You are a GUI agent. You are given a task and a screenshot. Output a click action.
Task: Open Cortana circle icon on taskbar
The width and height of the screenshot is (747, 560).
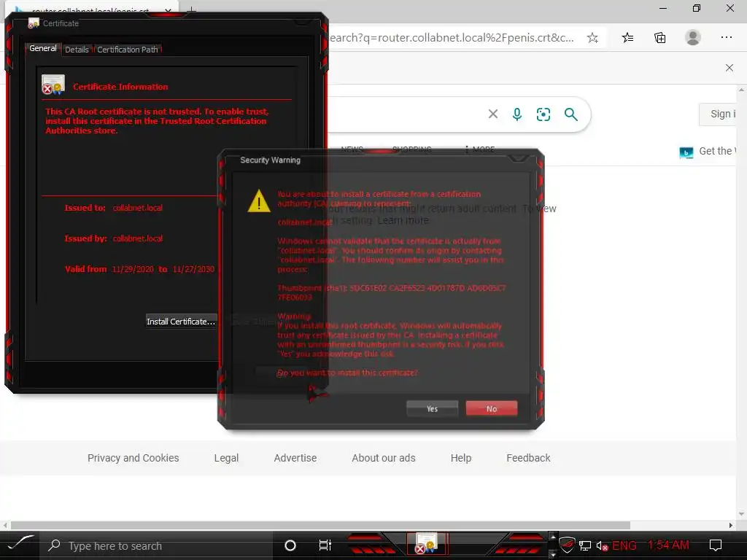(x=290, y=545)
